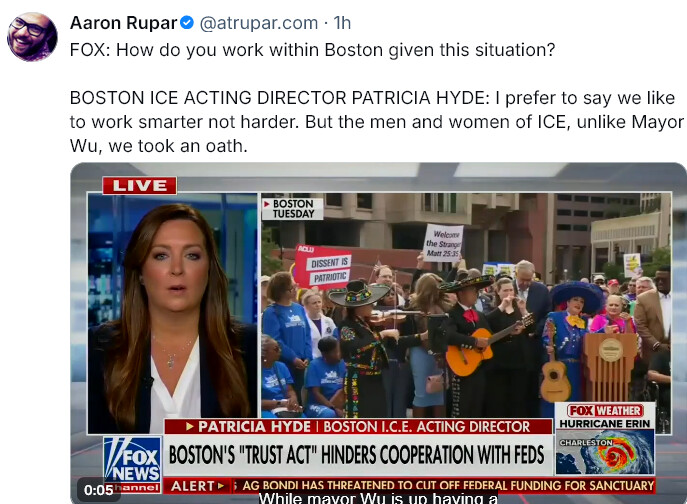Click the Patricia Hyde name banner

coord(358,426)
